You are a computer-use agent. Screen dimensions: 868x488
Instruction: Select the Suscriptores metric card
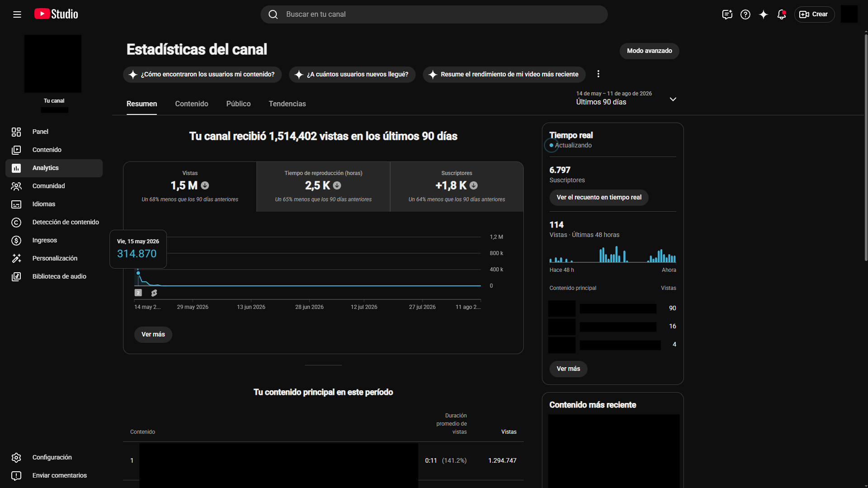pos(457,187)
